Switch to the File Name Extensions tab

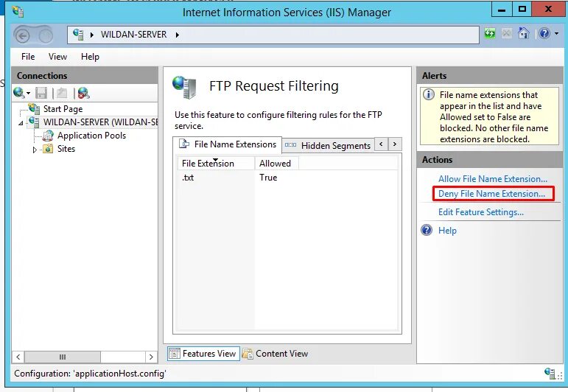pyautogui.click(x=227, y=144)
